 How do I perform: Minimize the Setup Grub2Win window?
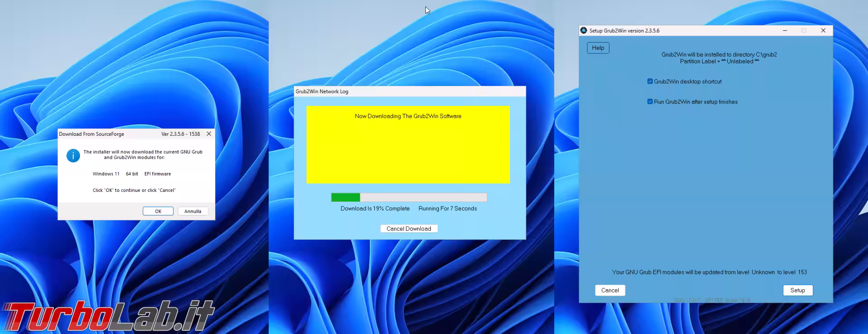[x=785, y=30]
